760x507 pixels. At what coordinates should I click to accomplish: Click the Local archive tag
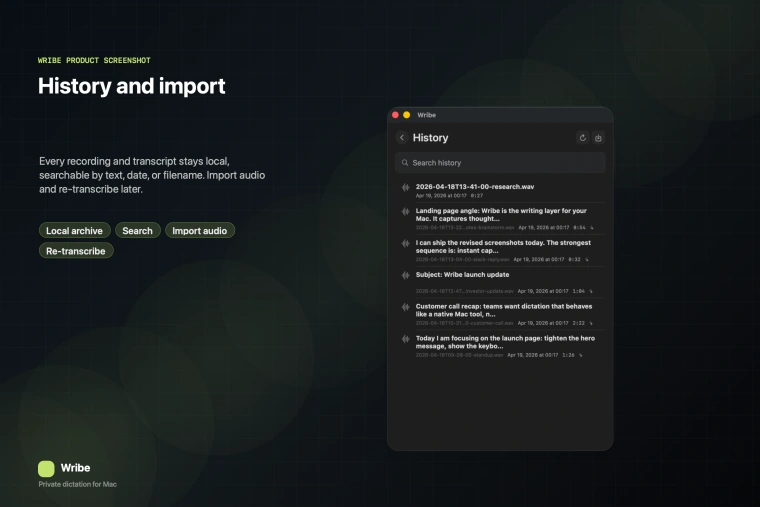(x=74, y=231)
